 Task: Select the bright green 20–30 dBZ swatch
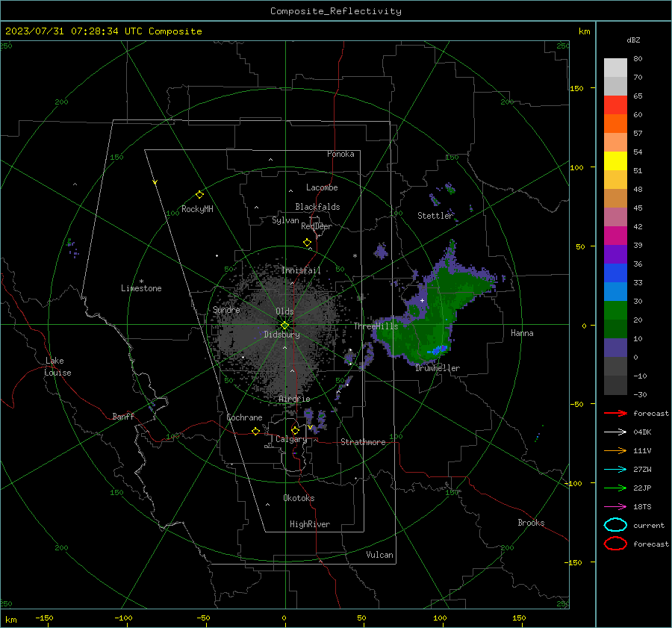pyautogui.click(x=615, y=310)
